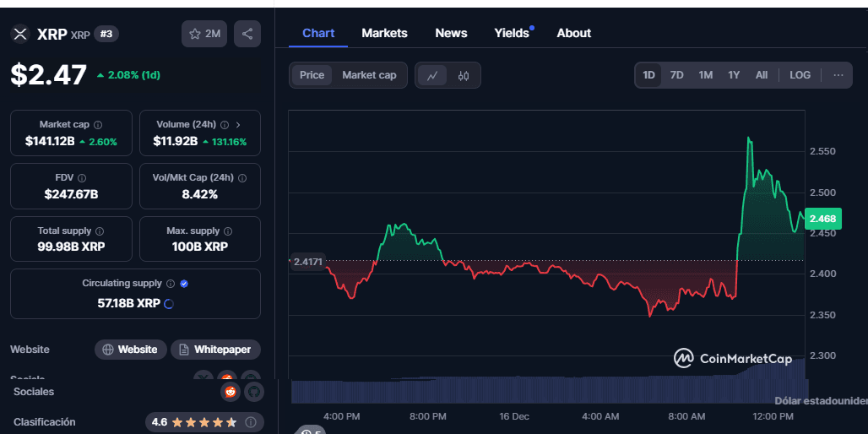The height and width of the screenshot is (434, 868).
Task: Show Max. supply info icon
Action: click(x=228, y=231)
